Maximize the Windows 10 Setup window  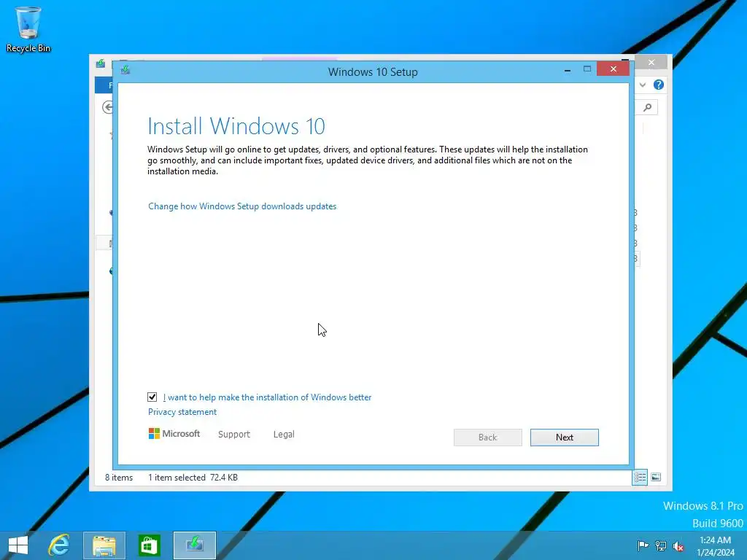pyautogui.click(x=587, y=69)
